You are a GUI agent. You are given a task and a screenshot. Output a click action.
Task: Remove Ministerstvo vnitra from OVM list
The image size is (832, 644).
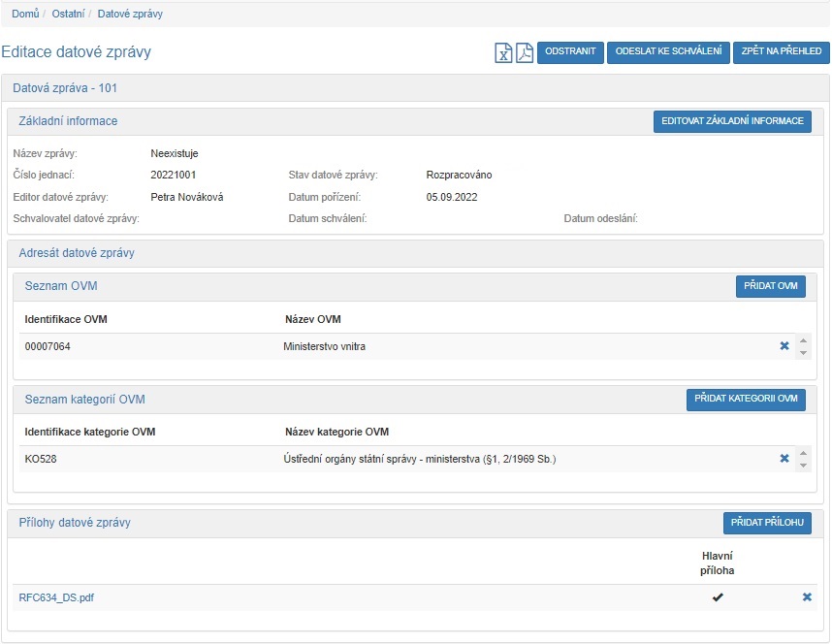784,346
